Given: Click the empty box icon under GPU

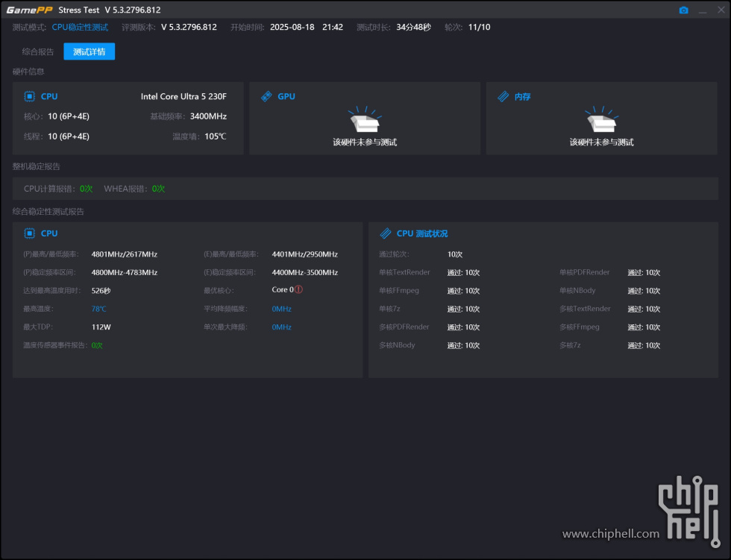Looking at the screenshot, I should pos(365,119).
